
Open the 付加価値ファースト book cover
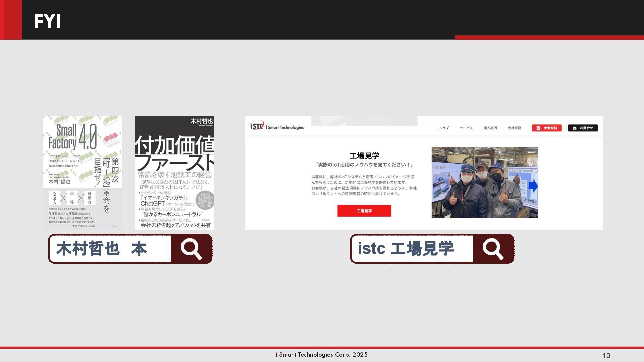174,173
